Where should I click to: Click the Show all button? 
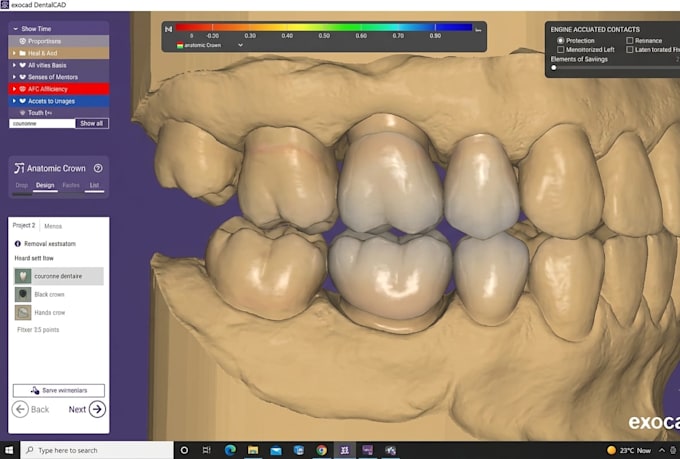click(x=92, y=123)
